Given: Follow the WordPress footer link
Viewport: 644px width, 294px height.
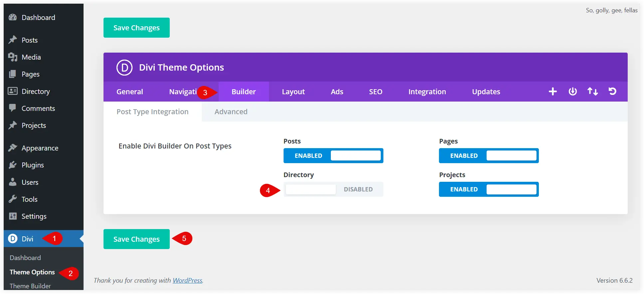Looking at the screenshot, I should tap(187, 280).
